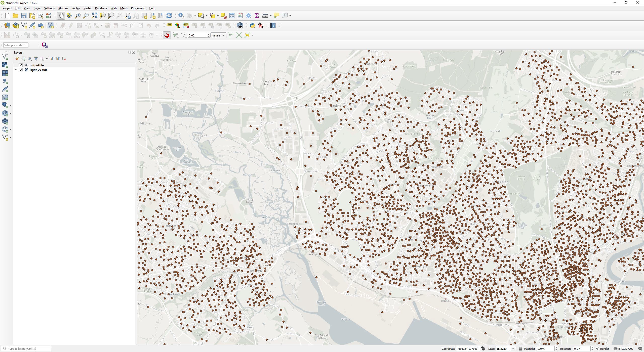Open the Python console
The height and width of the screenshot is (352, 644).
(x=252, y=25)
